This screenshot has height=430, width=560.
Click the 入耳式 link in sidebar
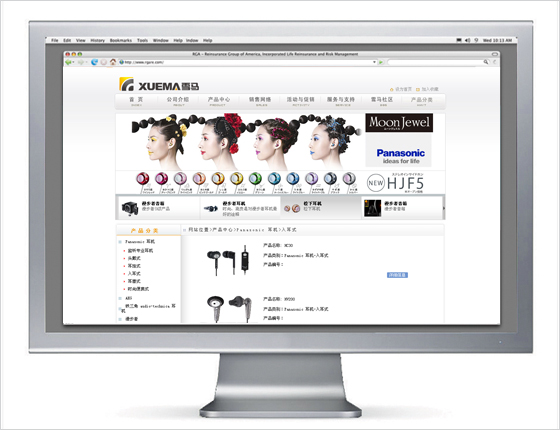[x=134, y=274]
